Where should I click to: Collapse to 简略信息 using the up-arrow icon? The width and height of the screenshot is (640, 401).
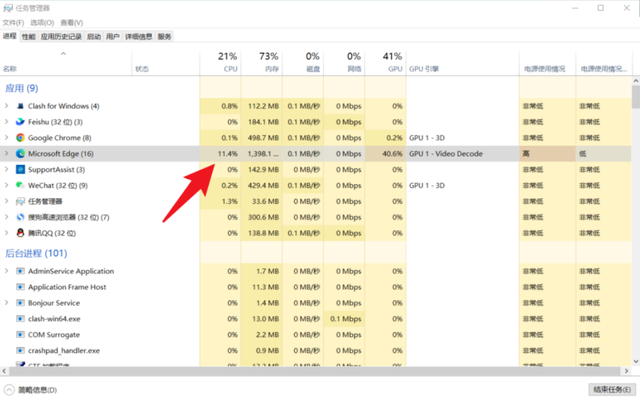(x=9, y=390)
